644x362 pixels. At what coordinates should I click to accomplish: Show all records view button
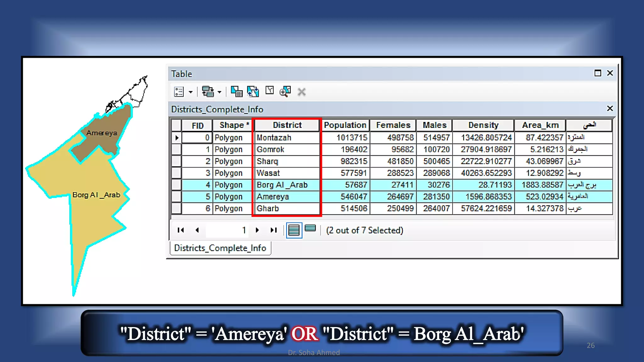coord(294,230)
